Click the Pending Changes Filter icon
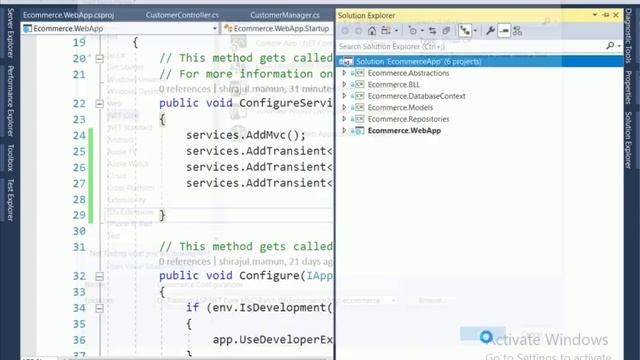The height and width of the screenshot is (360, 640). click(413, 31)
